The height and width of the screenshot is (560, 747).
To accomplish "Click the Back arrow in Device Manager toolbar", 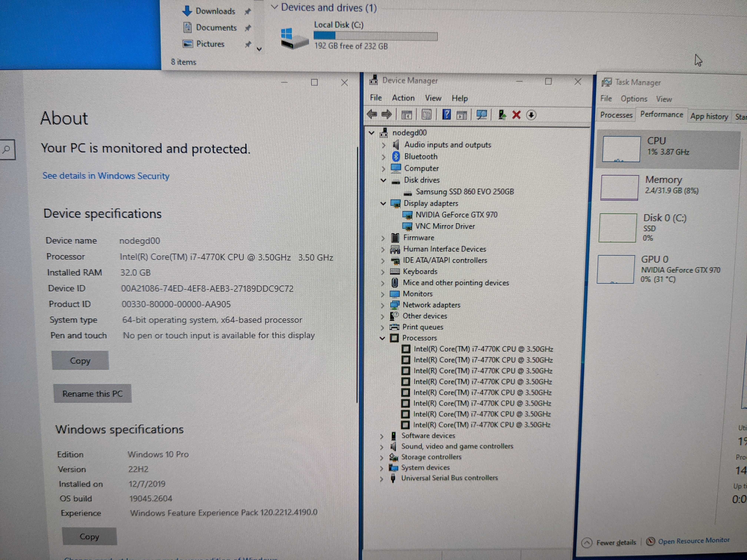I will (372, 115).
